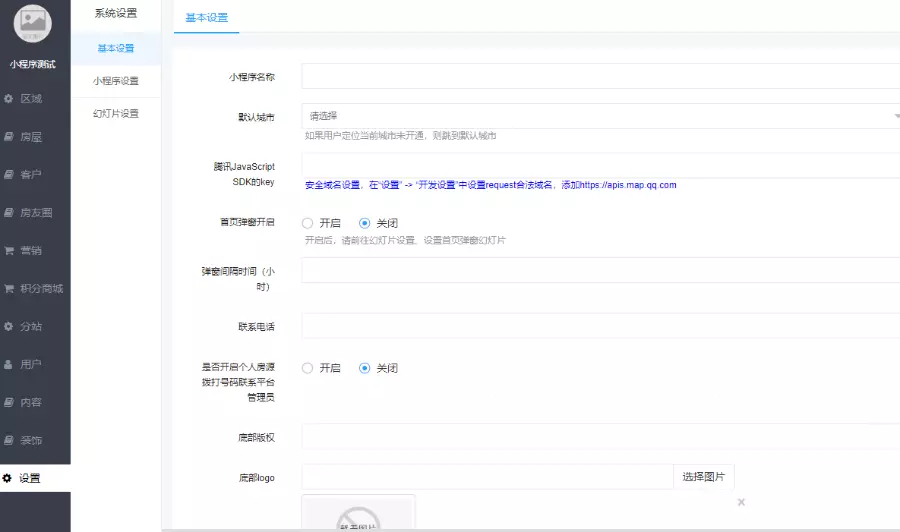This screenshot has width=900, height=532.
Task: Click the 选择图片 button
Action: [x=704, y=476]
